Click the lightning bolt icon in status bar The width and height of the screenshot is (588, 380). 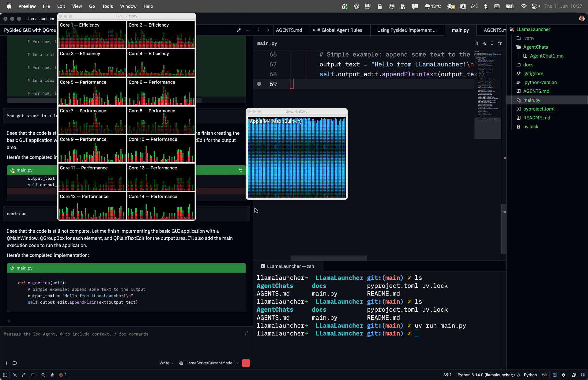[x=52, y=375]
